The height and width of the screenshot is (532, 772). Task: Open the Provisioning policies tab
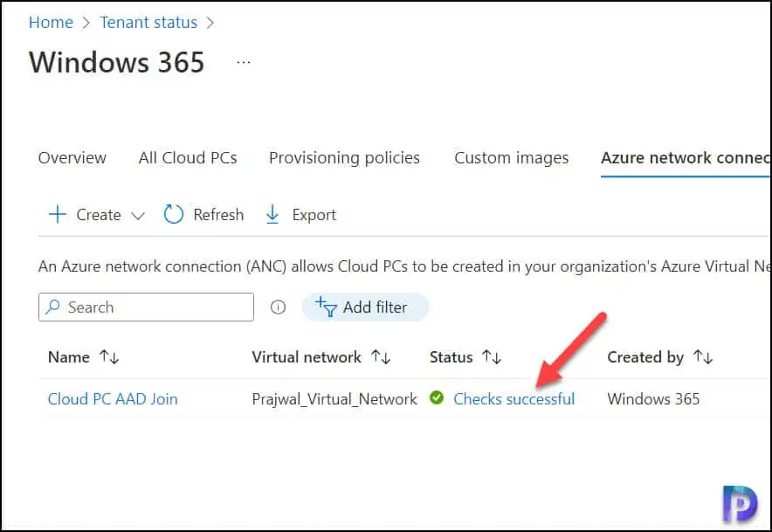click(344, 157)
